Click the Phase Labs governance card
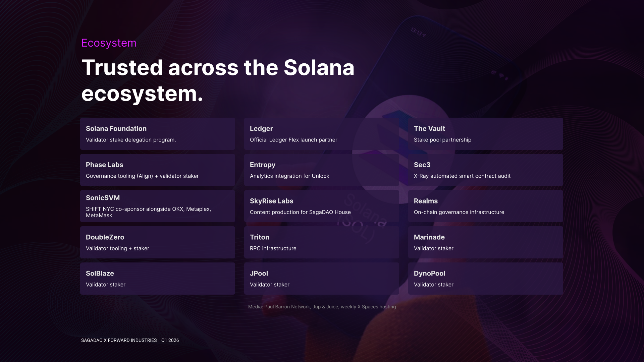Image resolution: width=644 pixels, height=362 pixels. click(x=157, y=170)
